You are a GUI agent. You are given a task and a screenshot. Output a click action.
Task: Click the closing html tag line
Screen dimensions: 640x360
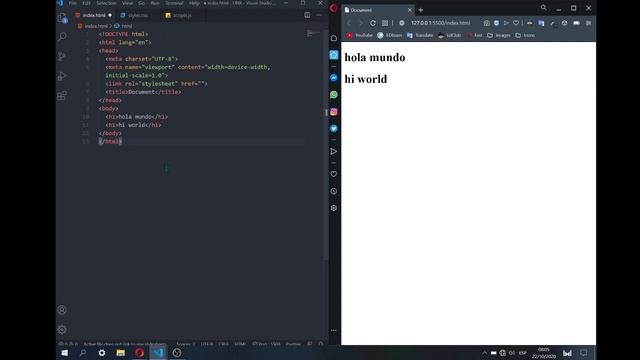click(x=110, y=142)
